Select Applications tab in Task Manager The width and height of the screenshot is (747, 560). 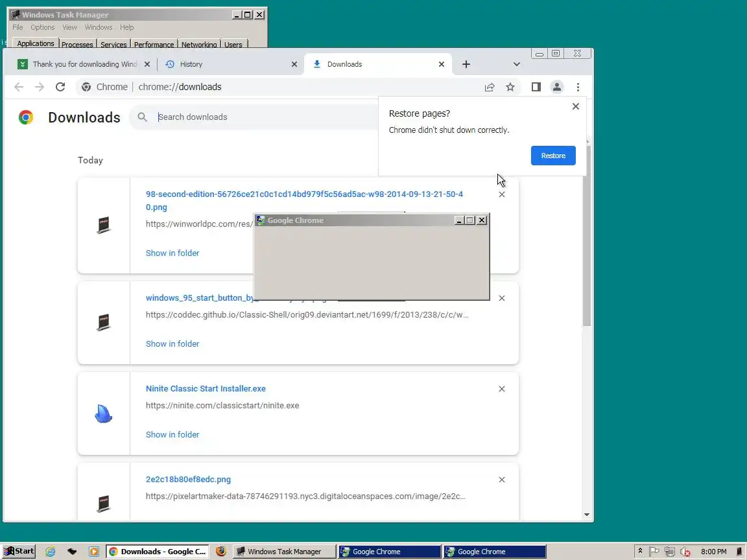point(35,43)
